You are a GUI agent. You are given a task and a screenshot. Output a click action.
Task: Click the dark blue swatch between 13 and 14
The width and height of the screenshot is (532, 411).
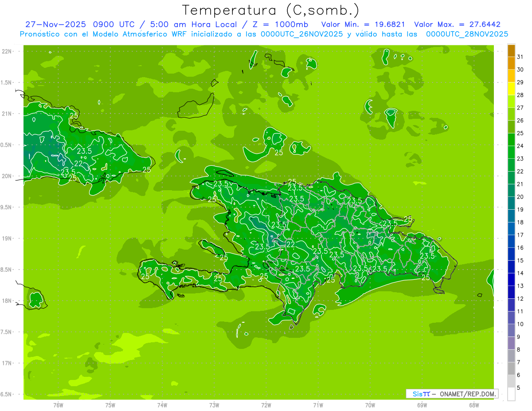click(511, 279)
